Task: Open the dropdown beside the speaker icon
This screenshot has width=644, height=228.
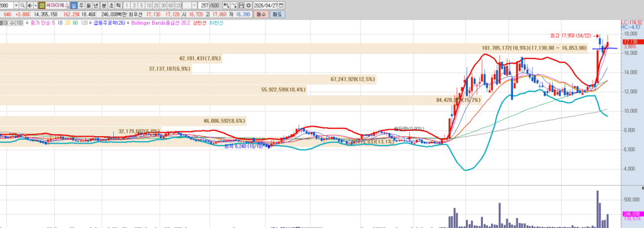Action: click(36, 5)
